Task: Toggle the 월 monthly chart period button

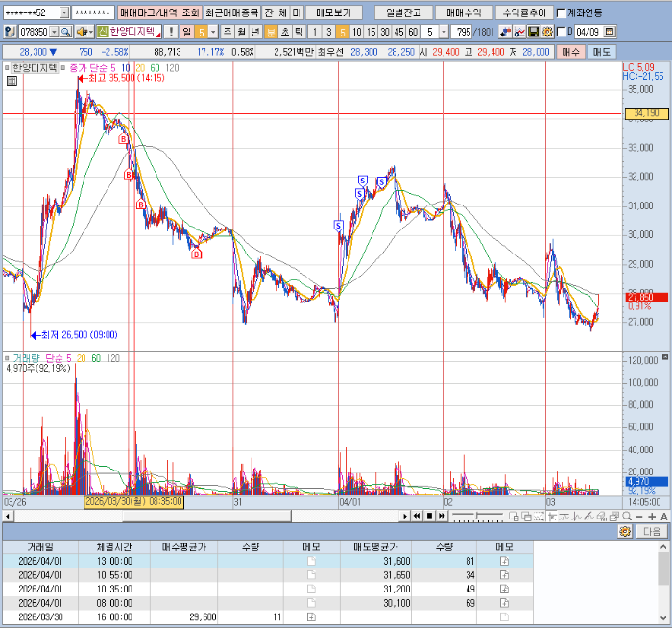Action: coord(242,32)
